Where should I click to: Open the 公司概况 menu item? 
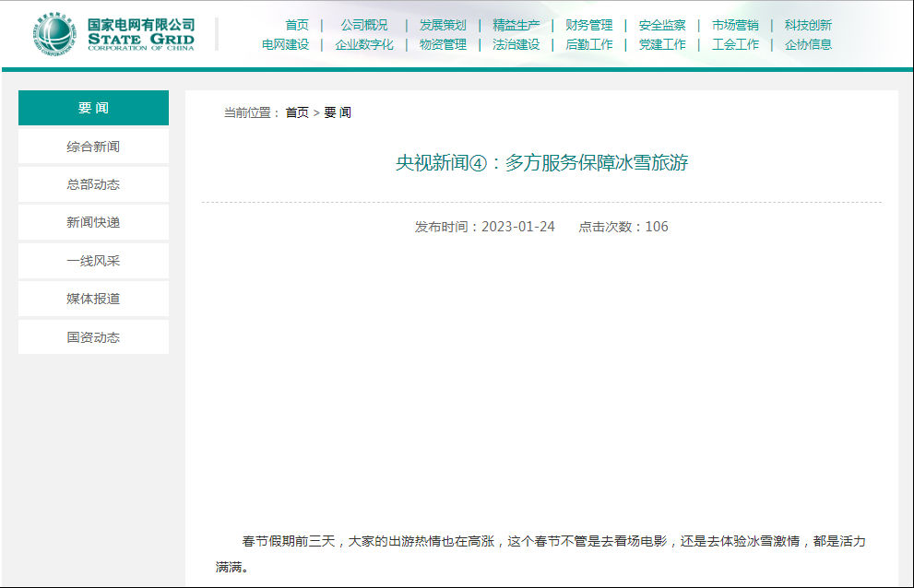point(364,25)
